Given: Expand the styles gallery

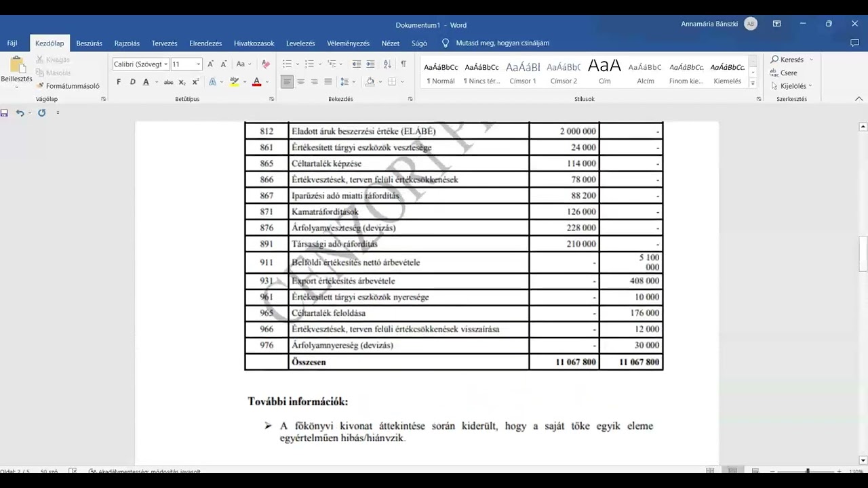Looking at the screenshot, I should [x=753, y=83].
